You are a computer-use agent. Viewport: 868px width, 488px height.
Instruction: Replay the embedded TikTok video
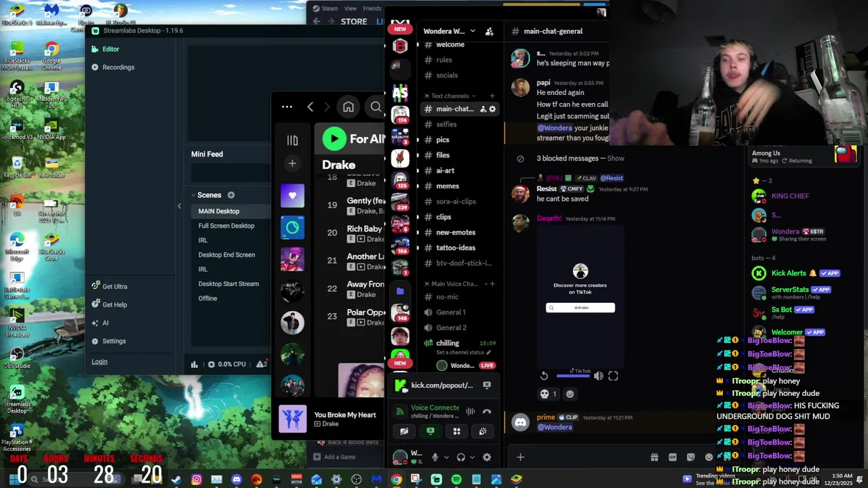click(x=544, y=375)
